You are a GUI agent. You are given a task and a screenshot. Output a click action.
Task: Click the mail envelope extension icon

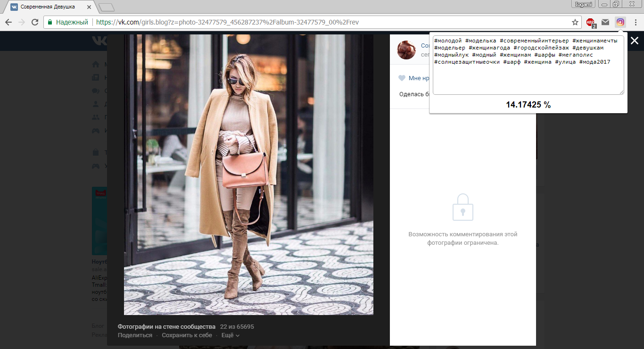[605, 22]
